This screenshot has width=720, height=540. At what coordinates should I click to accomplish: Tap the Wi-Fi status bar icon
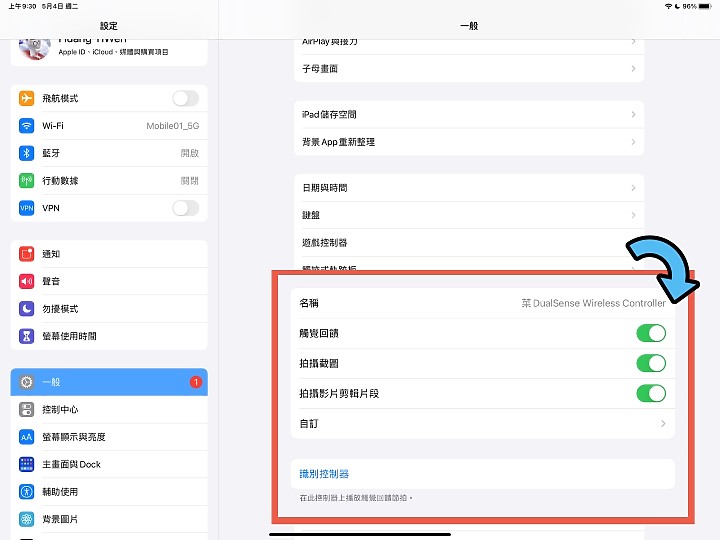(x=669, y=6)
